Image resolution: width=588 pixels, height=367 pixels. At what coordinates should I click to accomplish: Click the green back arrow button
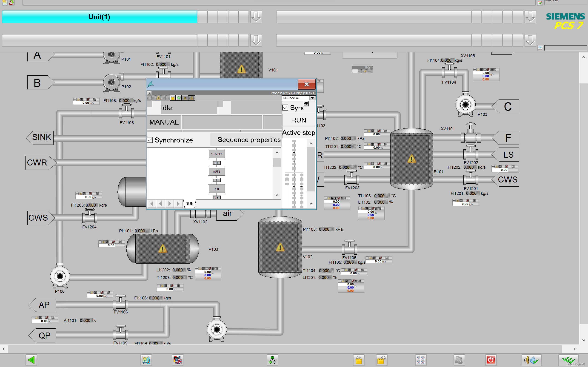[x=31, y=360]
